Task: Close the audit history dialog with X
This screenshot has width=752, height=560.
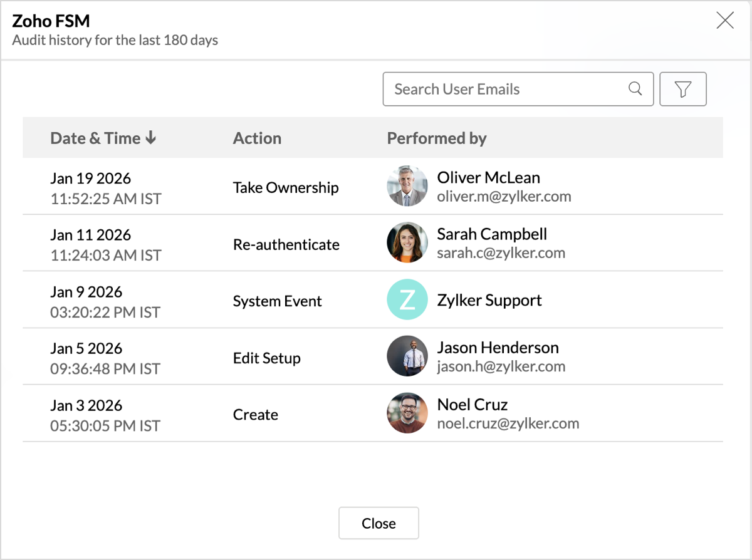Action: pyautogui.click(x=725, y=21)
